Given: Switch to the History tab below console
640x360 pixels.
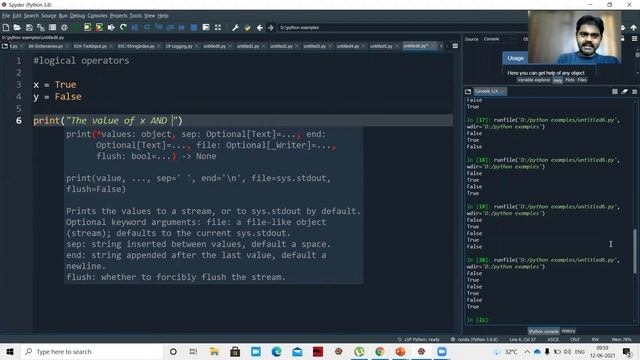Looking at the screenshot, I should (568, 331).
